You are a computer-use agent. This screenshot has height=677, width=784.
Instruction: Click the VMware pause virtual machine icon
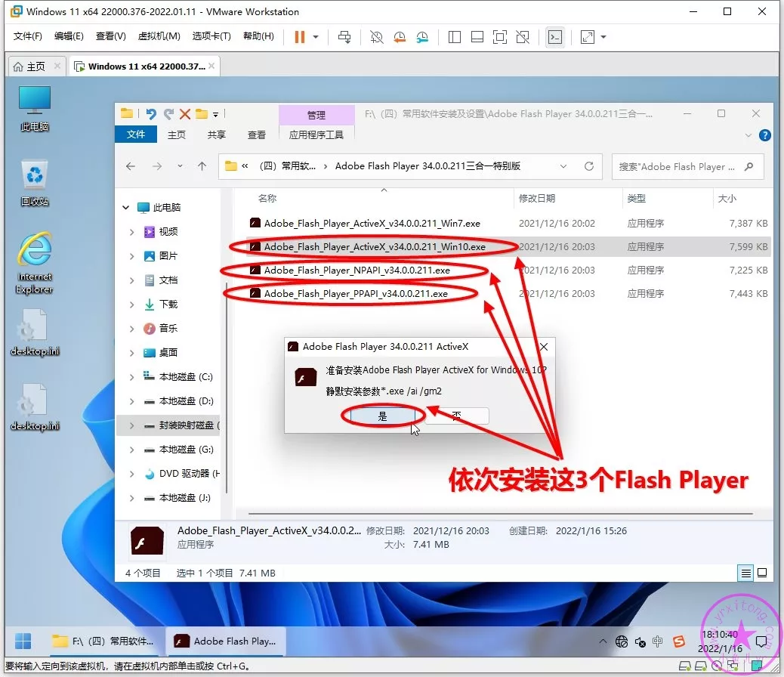coord(300,36)
